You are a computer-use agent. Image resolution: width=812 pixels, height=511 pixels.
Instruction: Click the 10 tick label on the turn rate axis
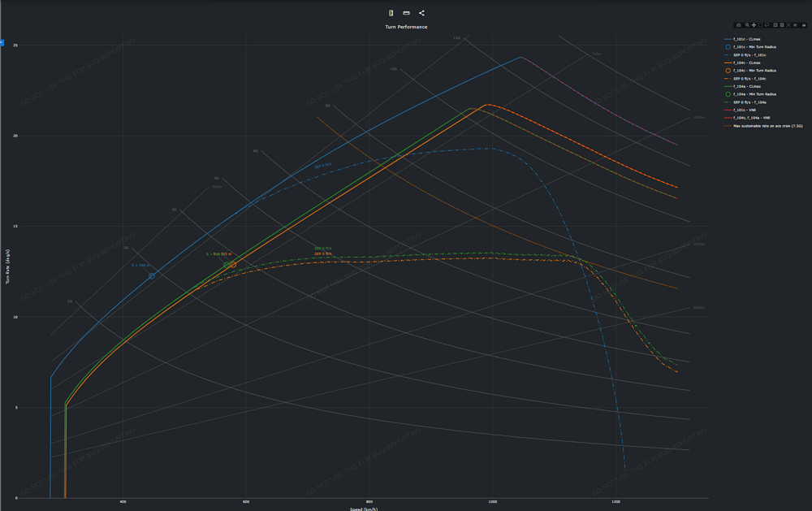coord(15,317)
